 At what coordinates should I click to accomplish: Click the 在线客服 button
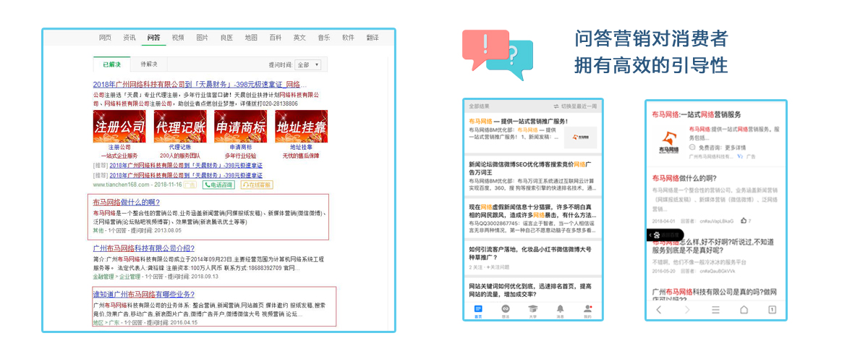point(257,185)
